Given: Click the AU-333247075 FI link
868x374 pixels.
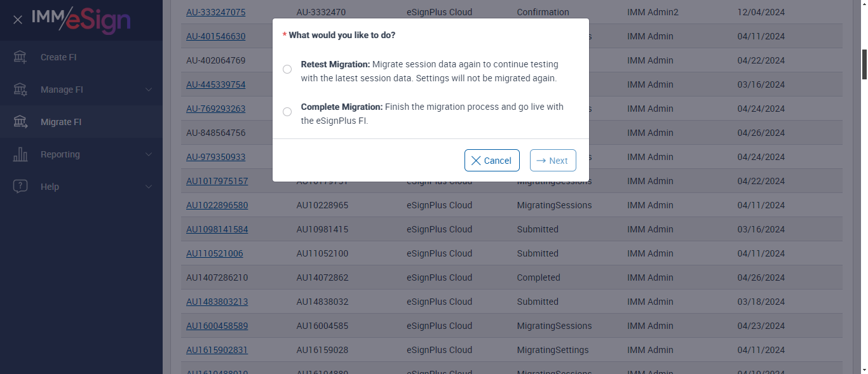Looking at the screenshot, I should point(215,12).
